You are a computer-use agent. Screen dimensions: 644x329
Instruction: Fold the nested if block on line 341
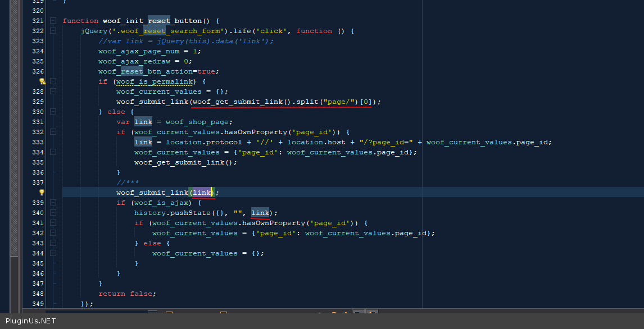click(53, 223)
